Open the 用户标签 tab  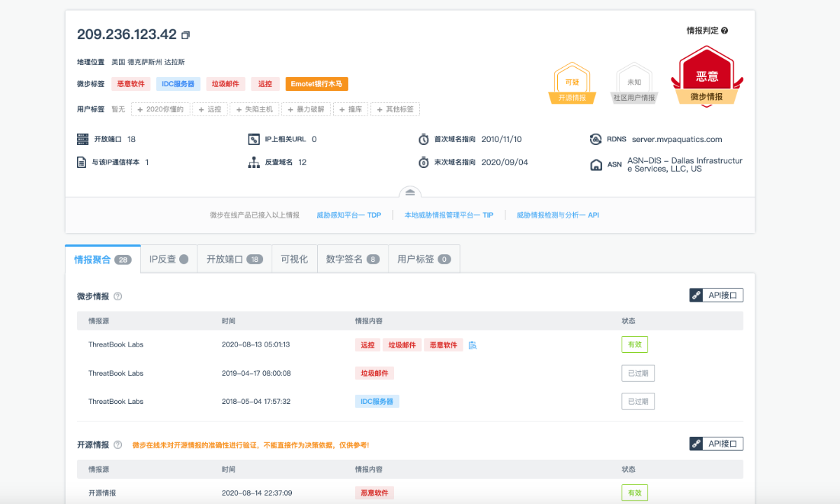point(424,259)
